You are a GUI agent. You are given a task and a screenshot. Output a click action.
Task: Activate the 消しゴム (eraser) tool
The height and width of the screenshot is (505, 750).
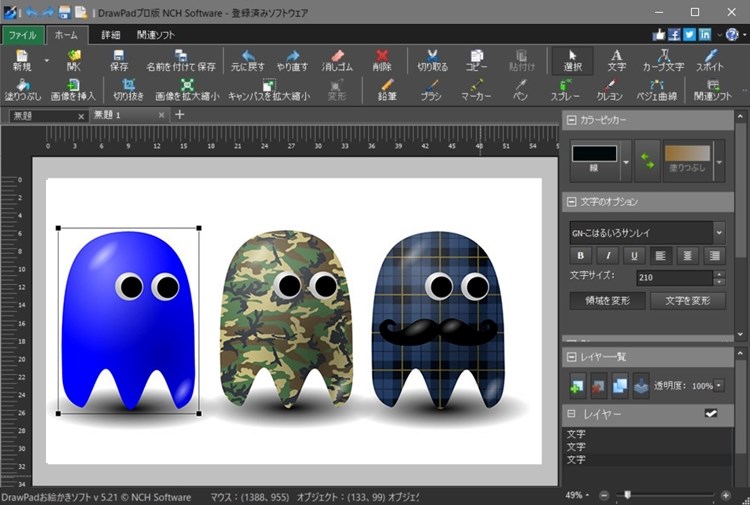tap(336, 60)
